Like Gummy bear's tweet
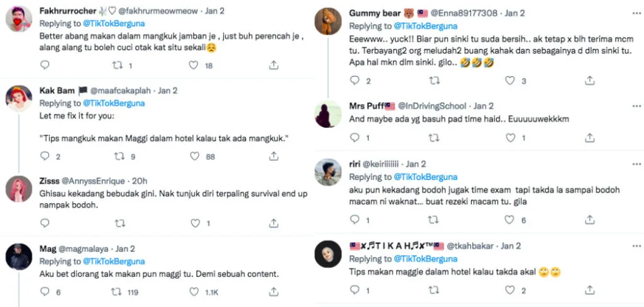 coord(510,81)
